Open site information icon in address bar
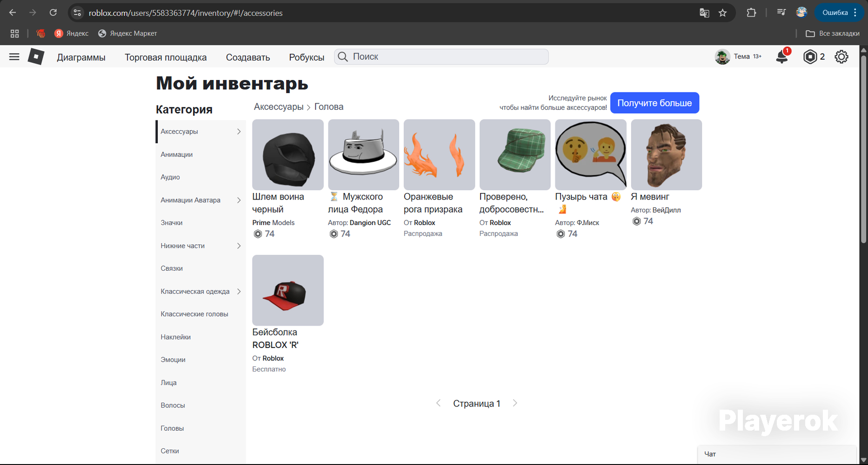Viewport: 868px width, 465px height. 78,13
